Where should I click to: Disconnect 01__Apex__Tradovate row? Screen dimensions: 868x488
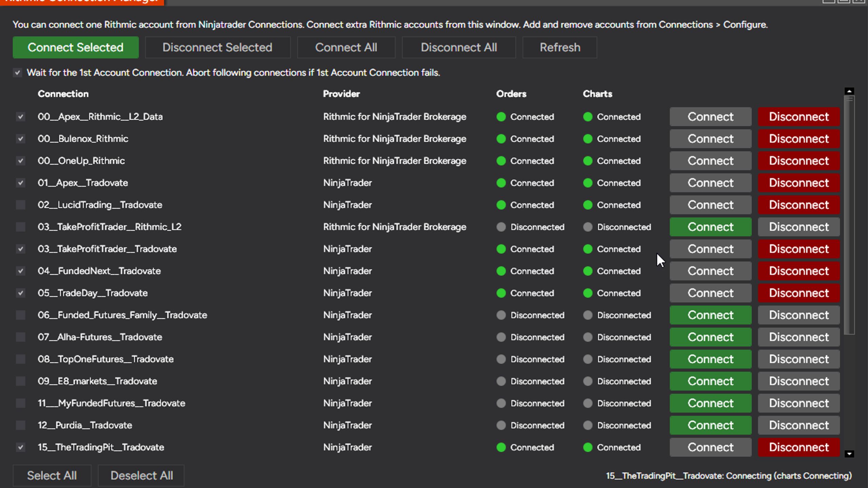coord(799,183)
